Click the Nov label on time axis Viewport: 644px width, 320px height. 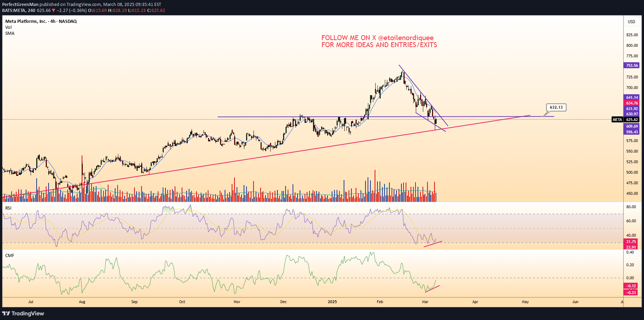(237, 302)
